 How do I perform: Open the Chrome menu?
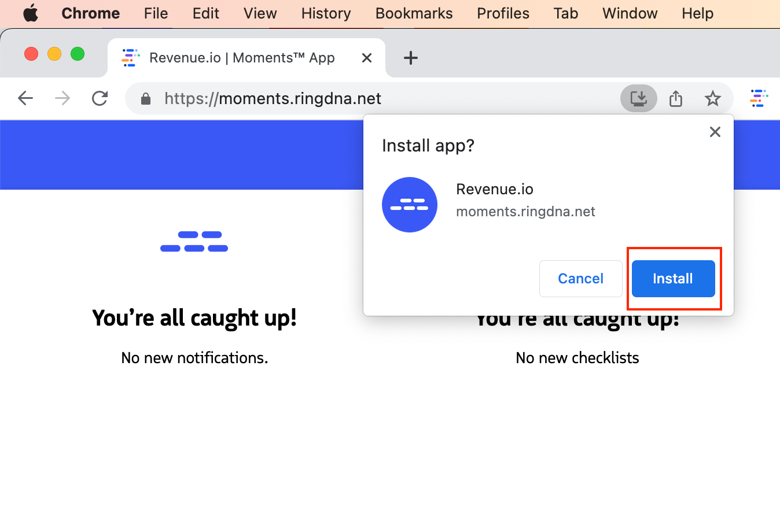(91, 13)
